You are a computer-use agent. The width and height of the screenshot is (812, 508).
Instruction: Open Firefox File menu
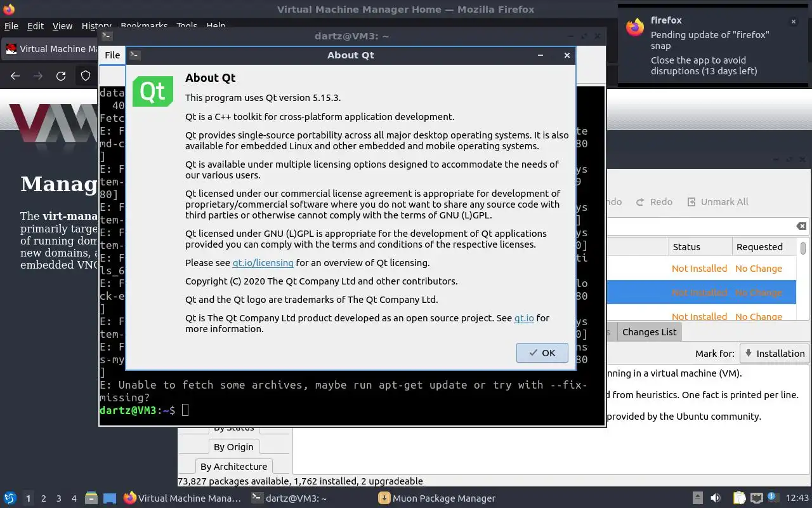pyautogui.click(x=11, y=26)
